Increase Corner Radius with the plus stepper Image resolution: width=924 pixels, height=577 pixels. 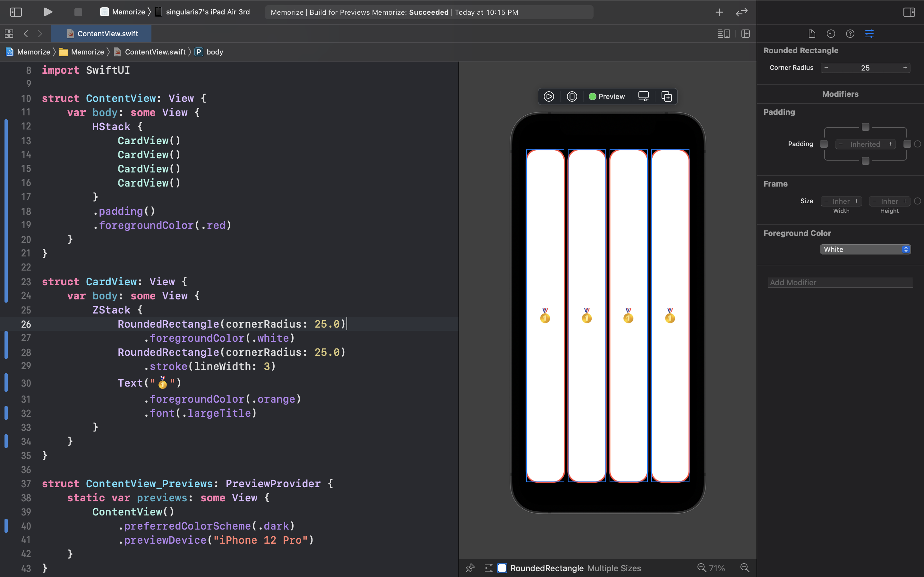tap(904, 68)
